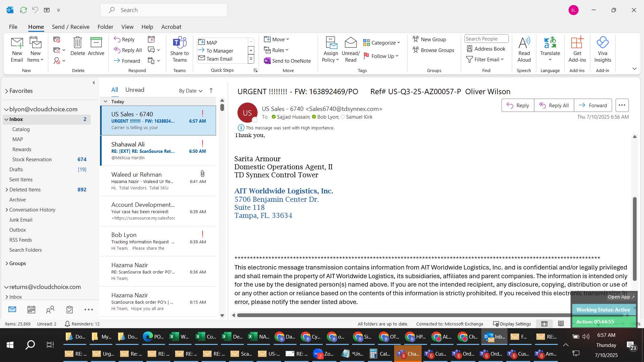
Task: Show Unread messages only
Action: pyautogui.click(x=135, y=90)
